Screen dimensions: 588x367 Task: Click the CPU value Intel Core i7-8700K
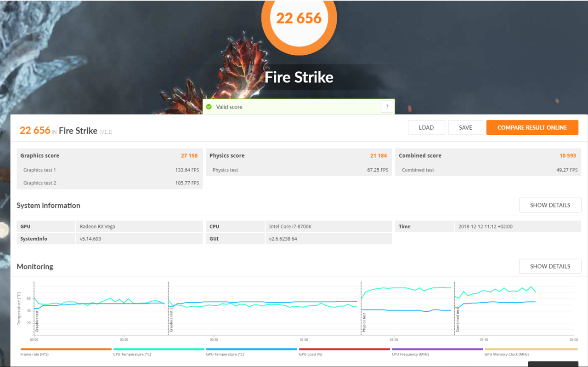click(x=290, y=226)
